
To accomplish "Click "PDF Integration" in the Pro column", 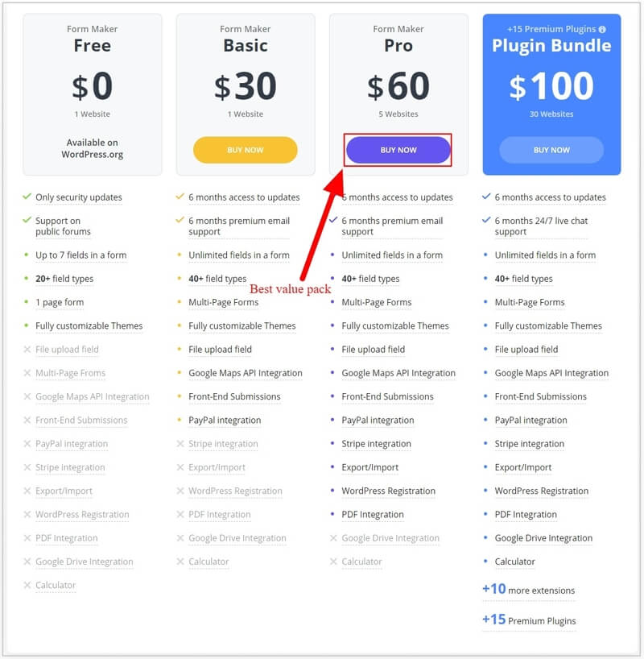I will 373,514.
